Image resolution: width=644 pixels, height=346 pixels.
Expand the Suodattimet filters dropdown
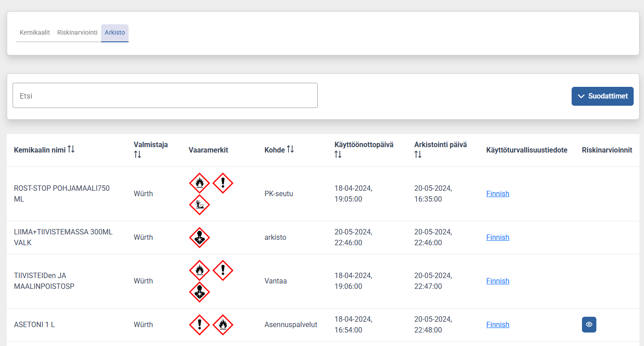tap(602, 96)
